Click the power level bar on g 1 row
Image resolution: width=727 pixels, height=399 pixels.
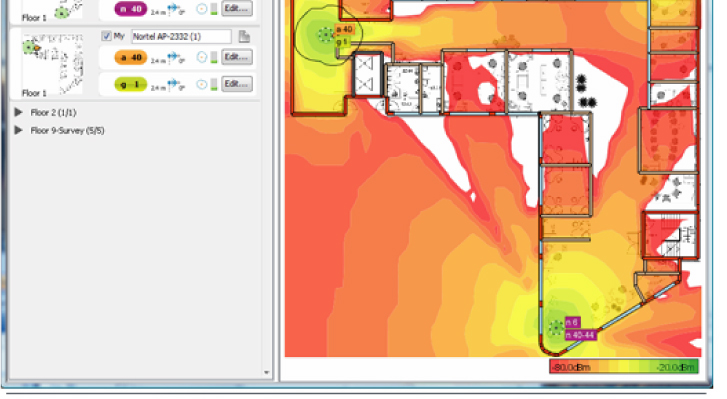click(214, 84)
